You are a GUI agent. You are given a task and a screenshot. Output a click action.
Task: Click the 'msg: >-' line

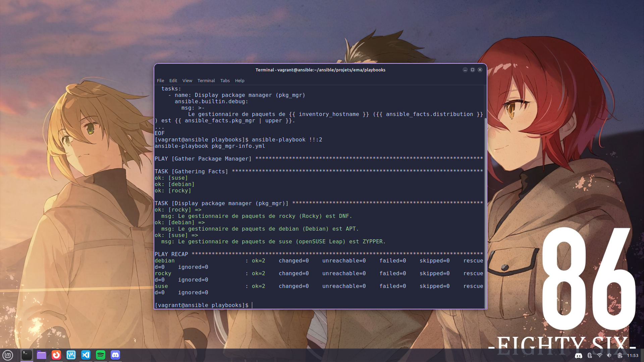(193, 108)
